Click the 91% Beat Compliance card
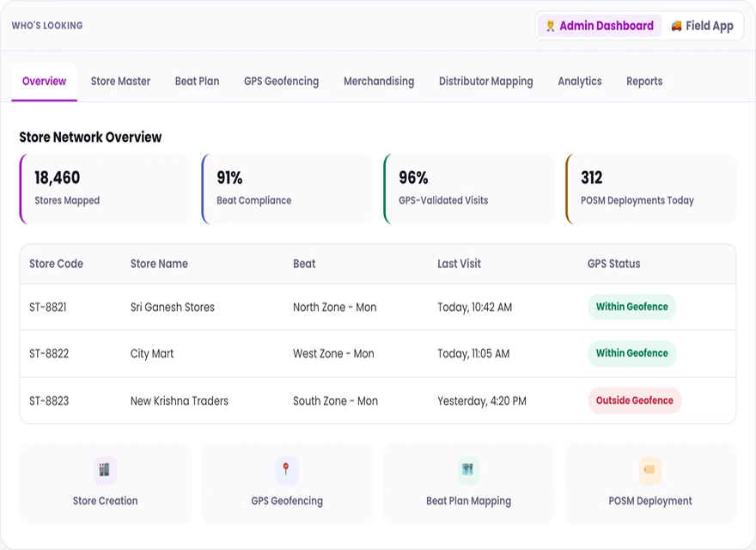Screen dimensions: 756x550 (286, 189)
